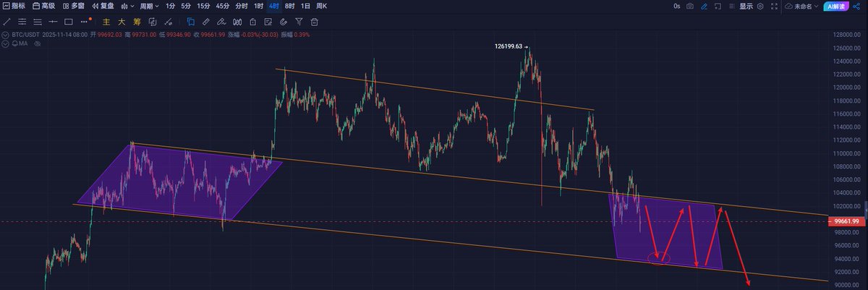Switch to the 45分 timeframe
The height and width of the screenshot is (290, 868).
[x=223, y=6]
